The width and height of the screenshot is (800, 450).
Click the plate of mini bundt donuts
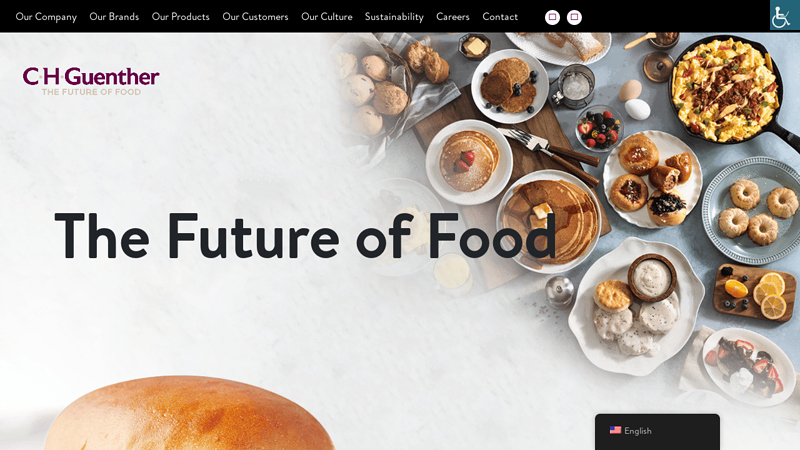point(753,210)
